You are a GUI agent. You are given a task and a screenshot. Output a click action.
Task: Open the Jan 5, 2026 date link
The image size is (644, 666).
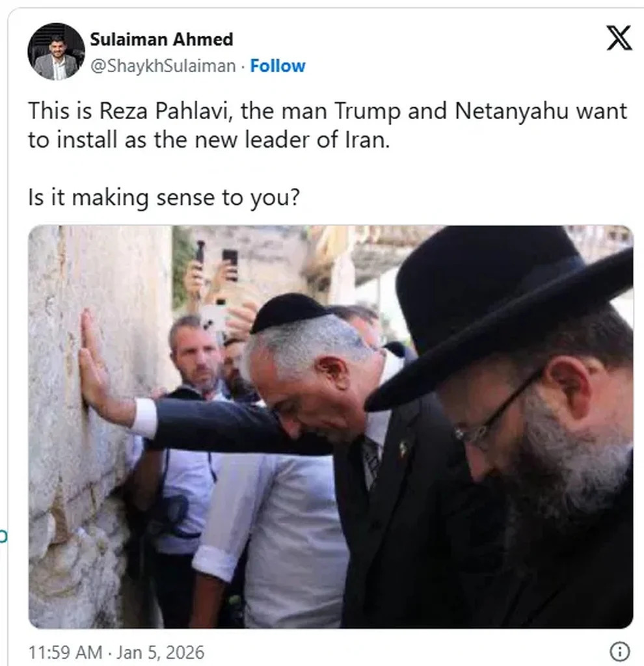coord(160,652)
